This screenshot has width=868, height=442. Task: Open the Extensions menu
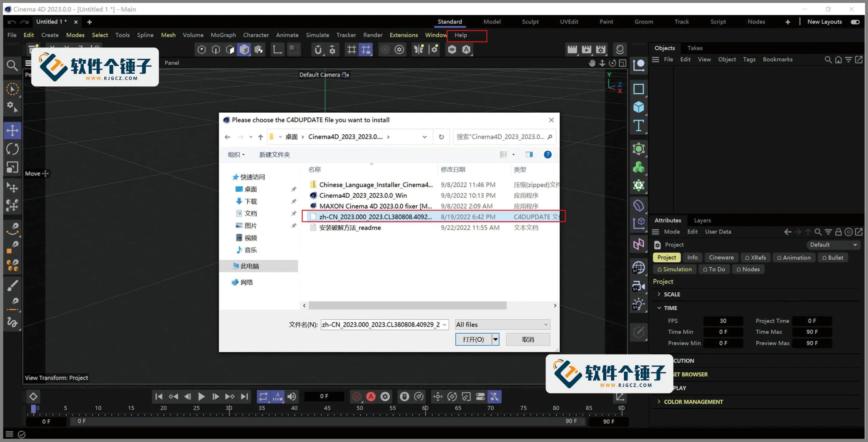click(404, 35)
